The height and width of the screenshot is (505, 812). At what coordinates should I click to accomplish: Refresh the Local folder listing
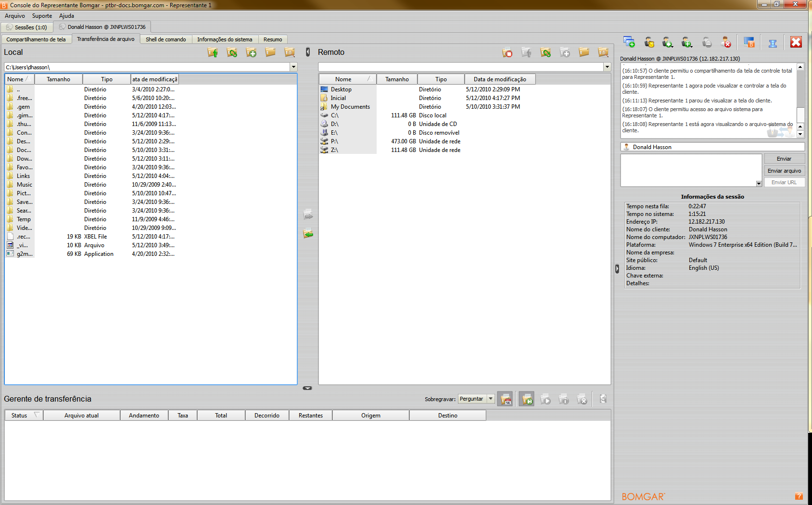(x=232, y=52)
